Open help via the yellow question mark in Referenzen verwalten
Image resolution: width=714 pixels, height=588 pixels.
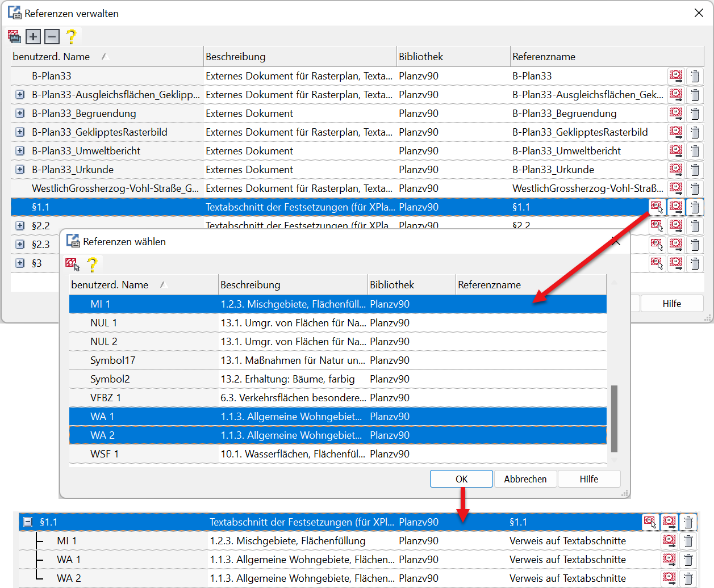point(71,37)
